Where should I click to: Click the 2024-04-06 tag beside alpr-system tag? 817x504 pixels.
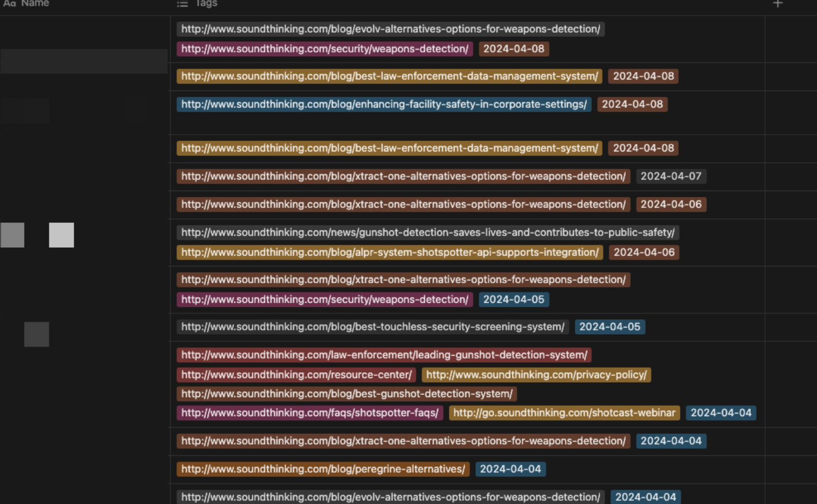(x=644, y=253)
